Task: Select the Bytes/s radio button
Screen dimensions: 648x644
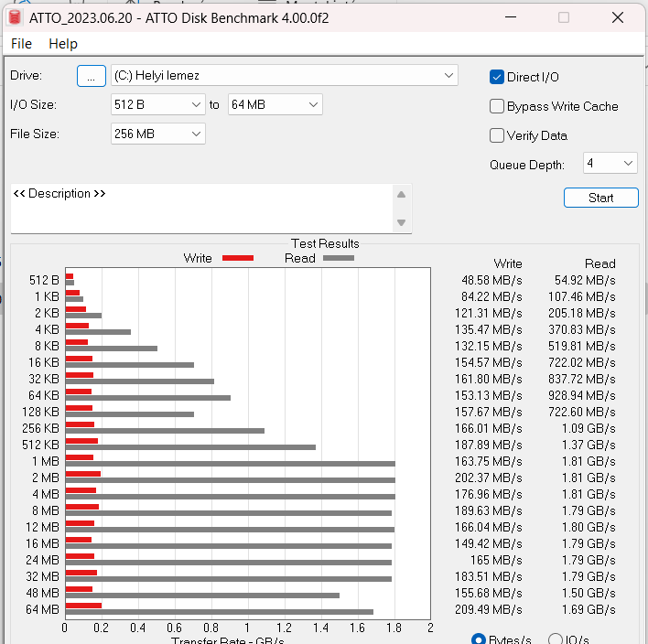Action: (x=479, y=639)
